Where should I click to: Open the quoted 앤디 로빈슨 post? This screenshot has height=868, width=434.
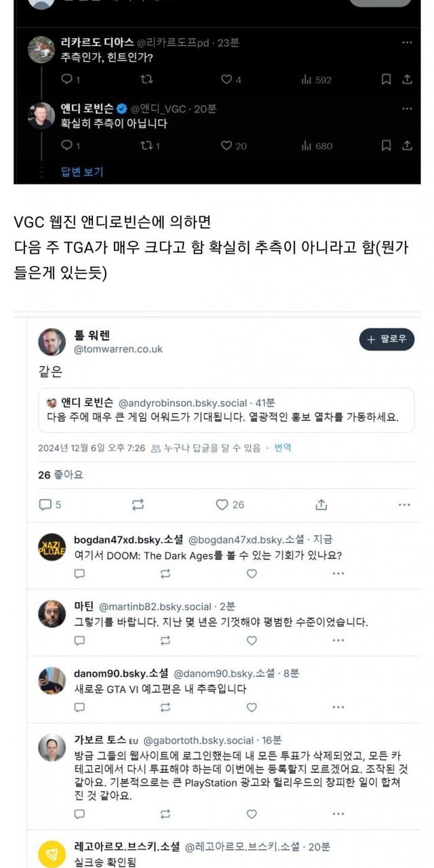pyautogui.click(x=226, y=410)
